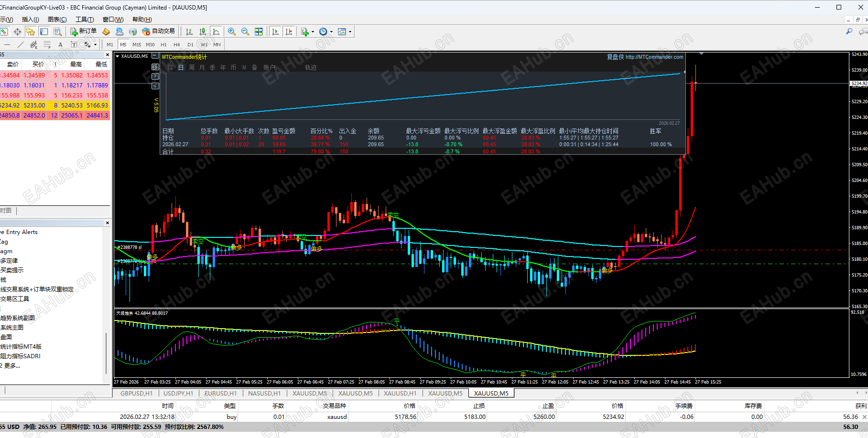
Task: Open the 图表 Charts menu
Action: pyautogui.click(x=57, y=20)
